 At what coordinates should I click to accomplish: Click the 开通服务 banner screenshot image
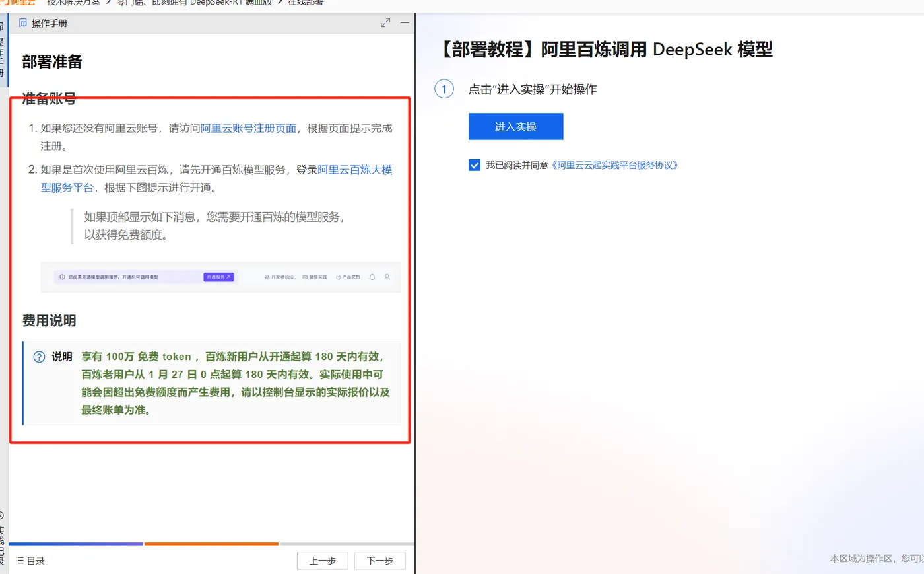(x=220, y=277)
